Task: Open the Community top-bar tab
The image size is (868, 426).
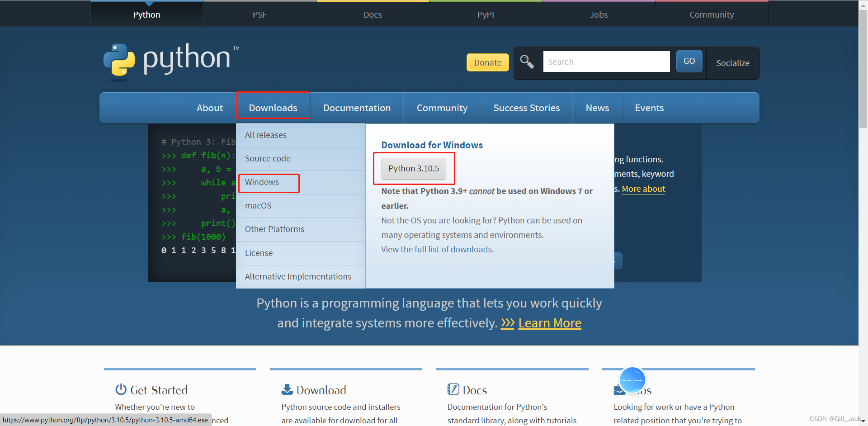Action: [712, 14]
